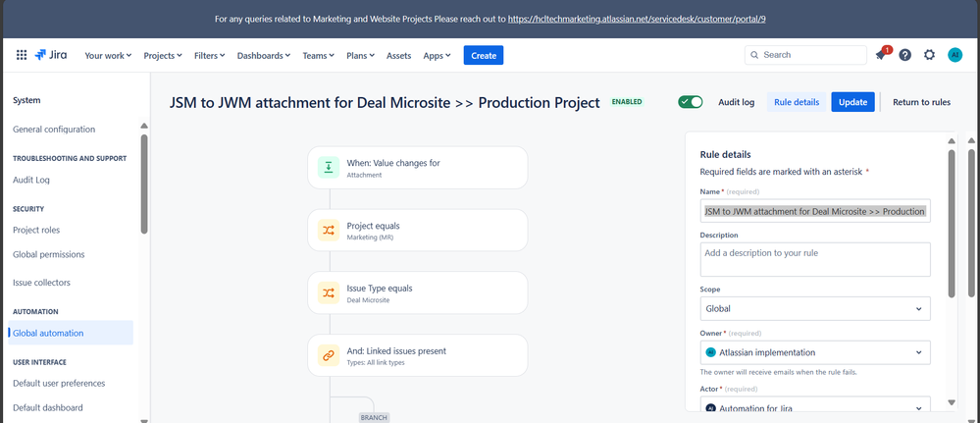
Task: Select the Issue Type equals condition card
Action: click(x=418, y=292)
